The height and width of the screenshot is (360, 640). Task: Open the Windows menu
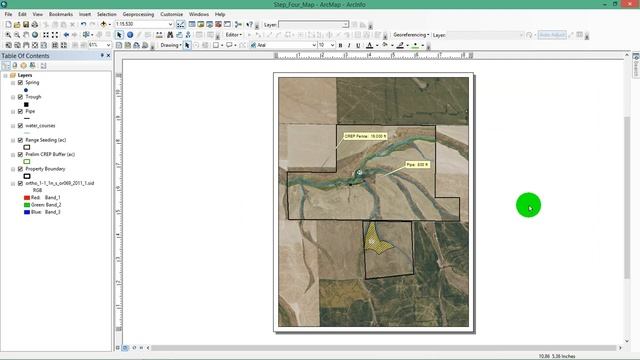[199, 14]
